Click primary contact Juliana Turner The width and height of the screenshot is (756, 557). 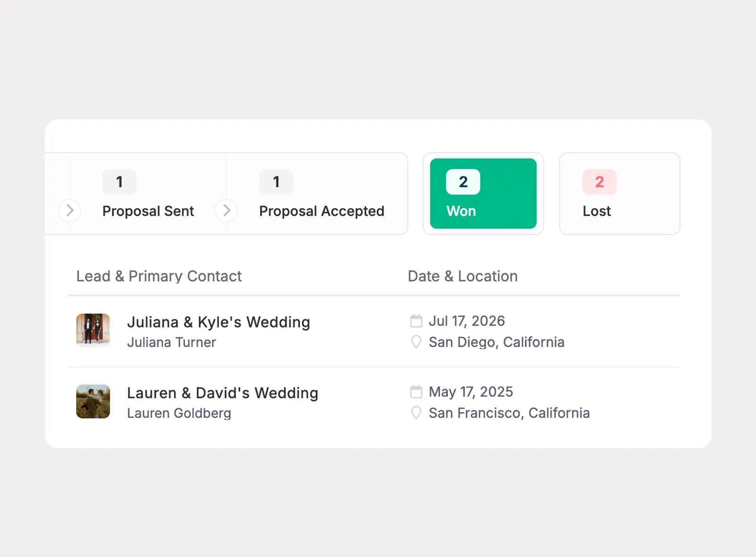(x=172, y=343)
